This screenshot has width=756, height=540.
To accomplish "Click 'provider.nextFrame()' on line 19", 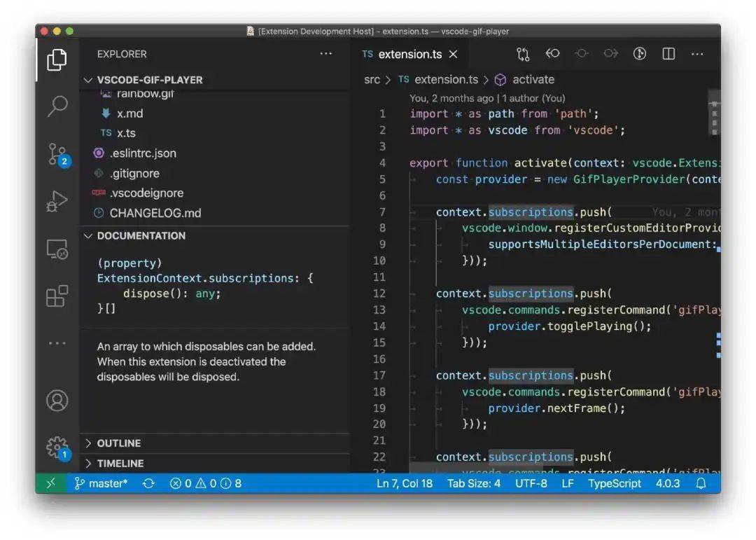I will click(556, 408).
